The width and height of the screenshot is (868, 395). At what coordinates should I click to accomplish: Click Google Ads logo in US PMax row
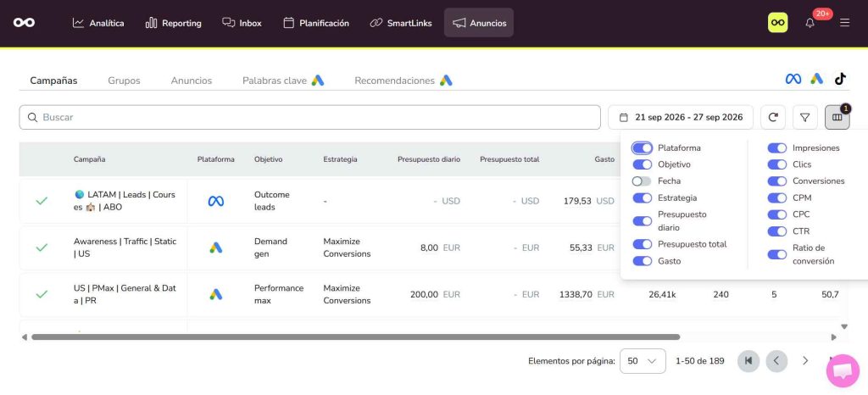pos(216,294)
